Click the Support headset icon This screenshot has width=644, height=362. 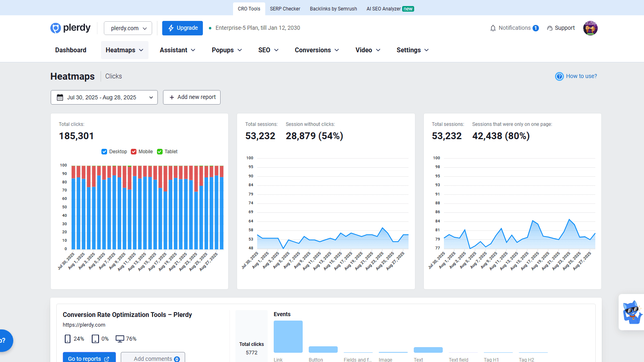tap(549, 28)
